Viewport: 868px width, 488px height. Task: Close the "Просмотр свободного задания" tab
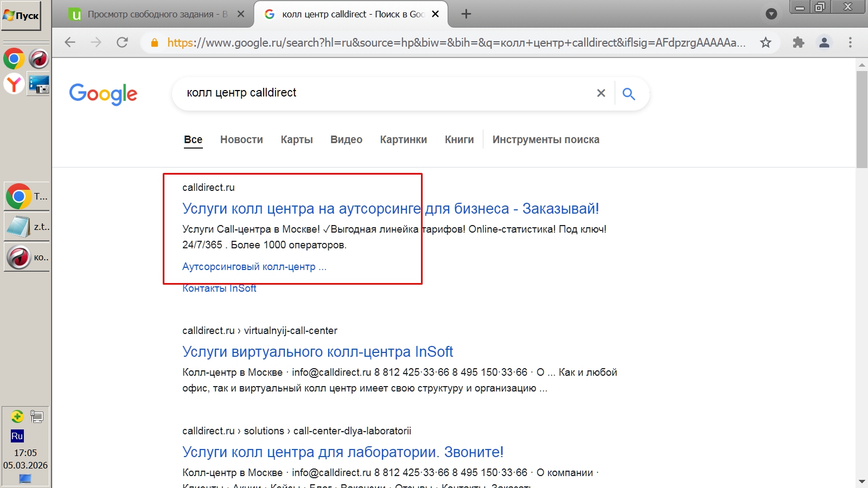pos(241,14)
